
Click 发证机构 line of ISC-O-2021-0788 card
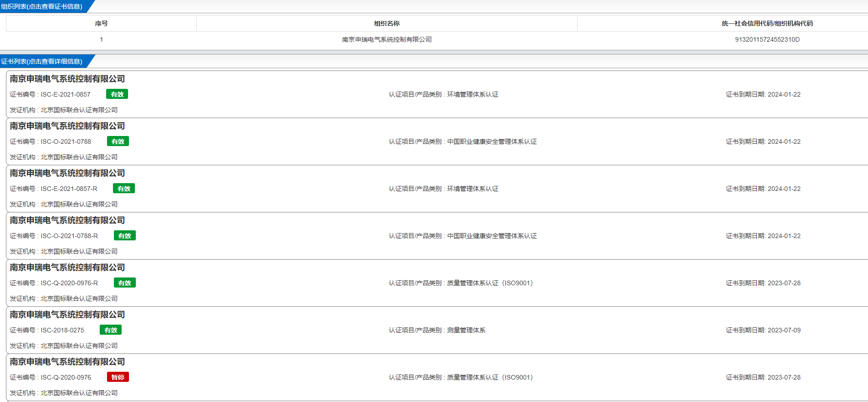(x=64, y=157)
